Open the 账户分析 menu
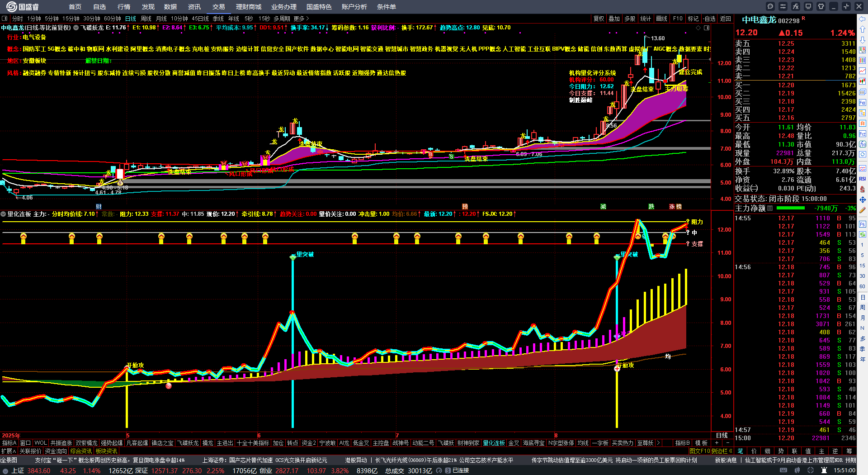The height and width of the screenshot is (475, 868). click(x=354, y=7)
